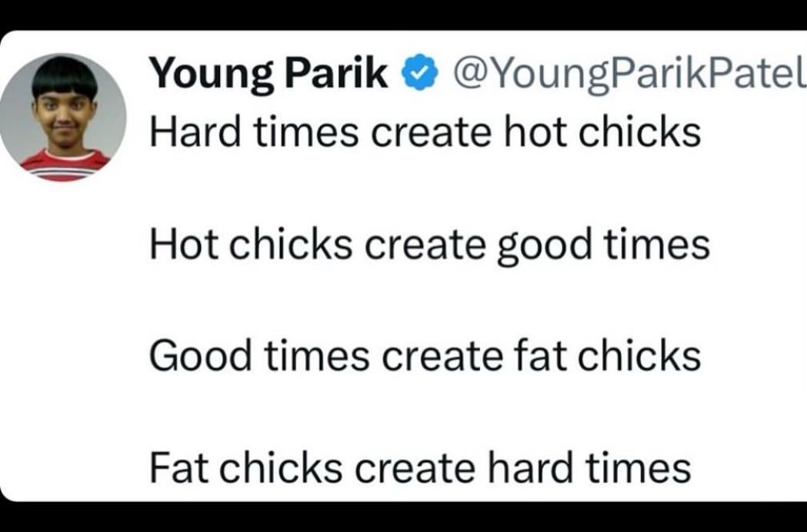Screen dimensions: 807x532
Task: Click the Young Parik display name
Action: (268, 74)
